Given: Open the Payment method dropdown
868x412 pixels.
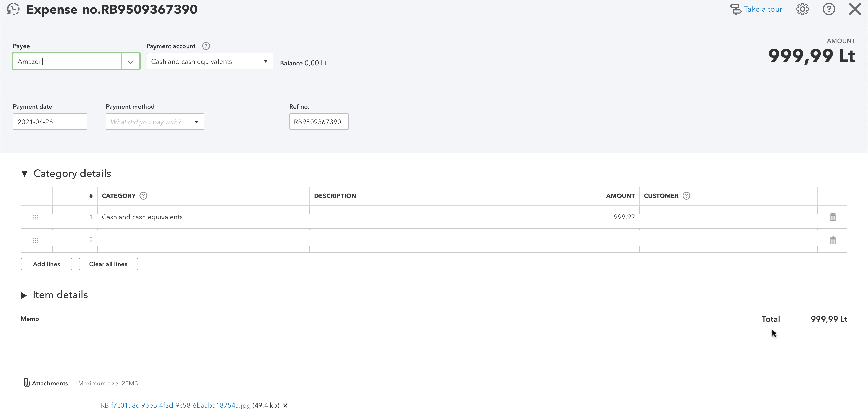Looking at the screenshot, I should (196, 122).
